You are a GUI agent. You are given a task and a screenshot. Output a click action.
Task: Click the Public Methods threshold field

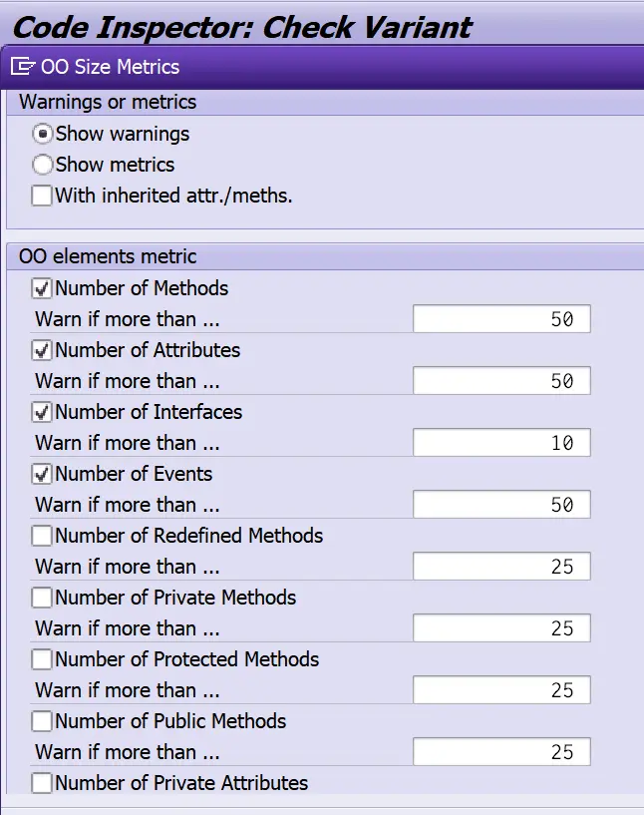click(x=500, y=752)
